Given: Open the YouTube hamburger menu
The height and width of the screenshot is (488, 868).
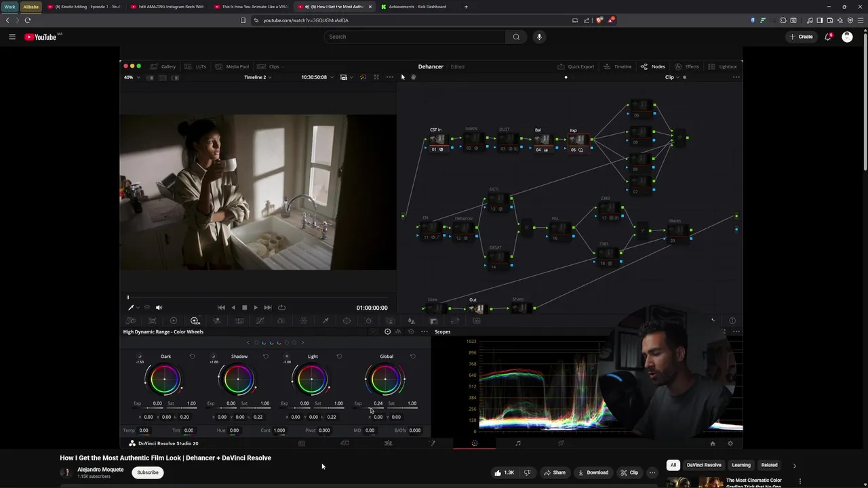Looking at the screenshot, I should (x=12, y=37).
